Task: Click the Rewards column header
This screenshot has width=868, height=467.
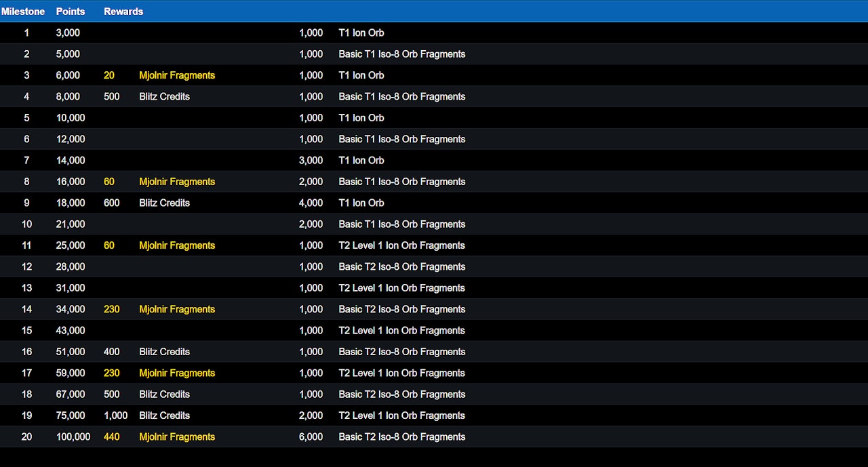Action: click(123, 12)
